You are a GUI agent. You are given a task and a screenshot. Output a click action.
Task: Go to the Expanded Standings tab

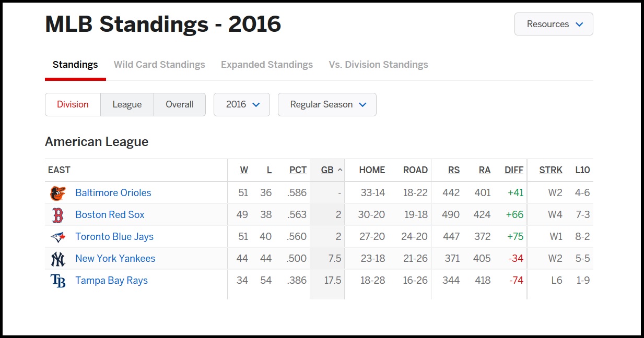point(267,65)
